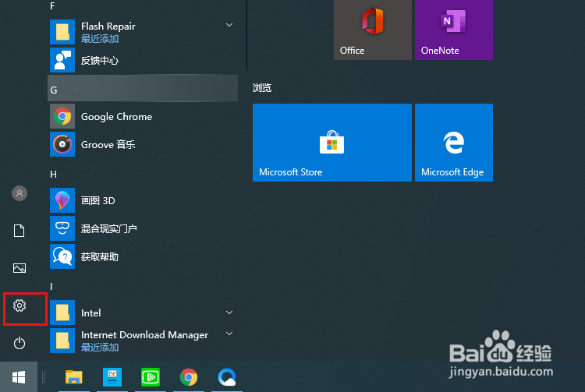Viewport: 585px width, 392px height.
Task: Open the OneNote tile
Action: [x=454, y=30]
